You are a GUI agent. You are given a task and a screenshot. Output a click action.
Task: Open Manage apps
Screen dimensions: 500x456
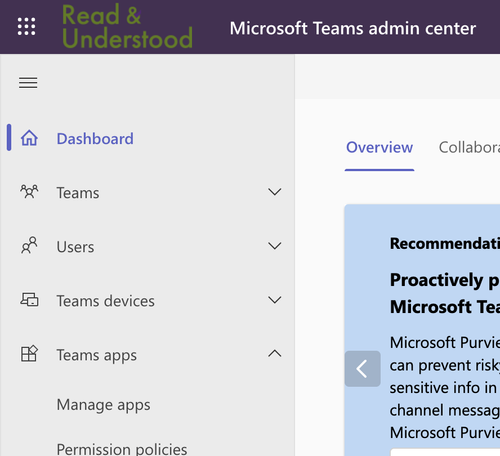pos(103,405)
